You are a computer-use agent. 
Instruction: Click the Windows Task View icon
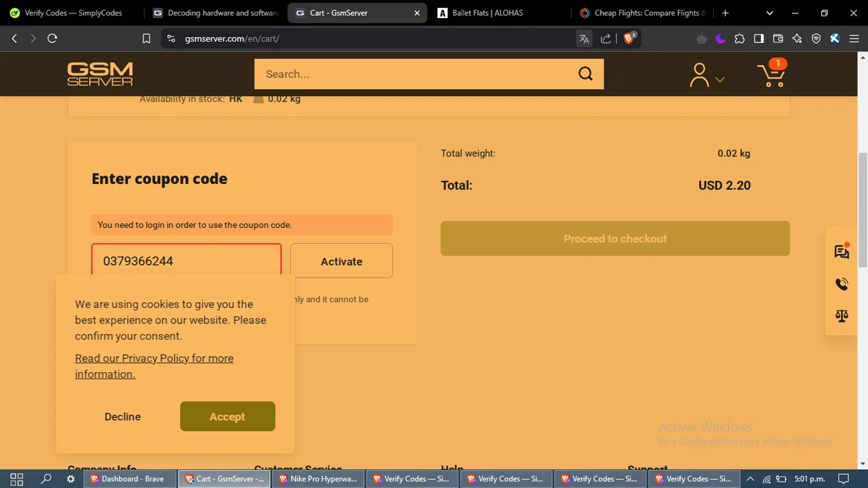(17, 479)
